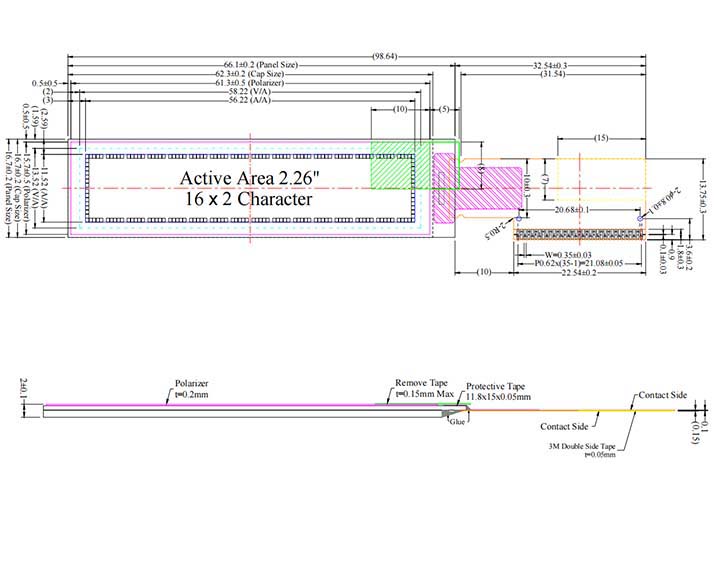The height and width of the screenshot is (575, 715).
Task: Select the "t=0.2mm" polarizer thickness note
Action: [192, 394]
